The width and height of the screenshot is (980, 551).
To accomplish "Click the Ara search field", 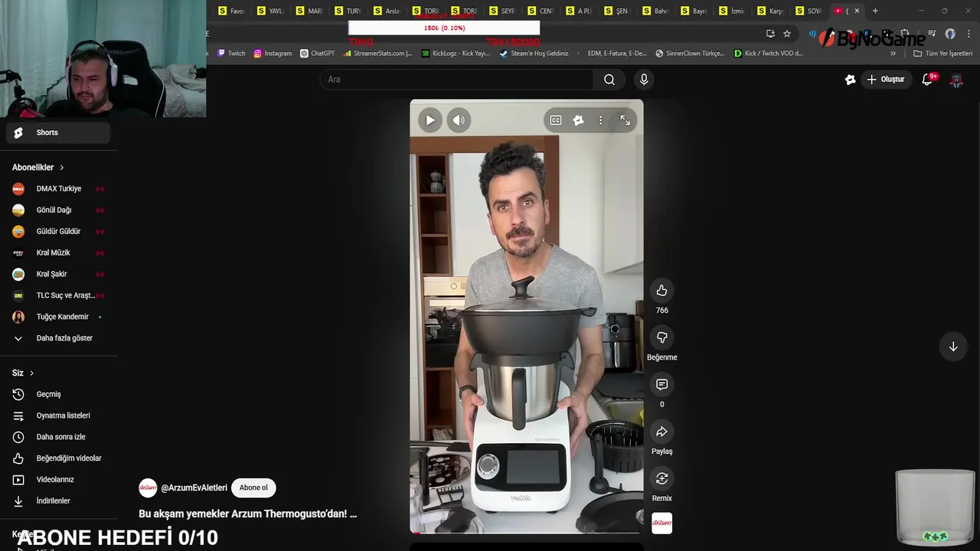I will pyautogui.click(x=456, y=80).
